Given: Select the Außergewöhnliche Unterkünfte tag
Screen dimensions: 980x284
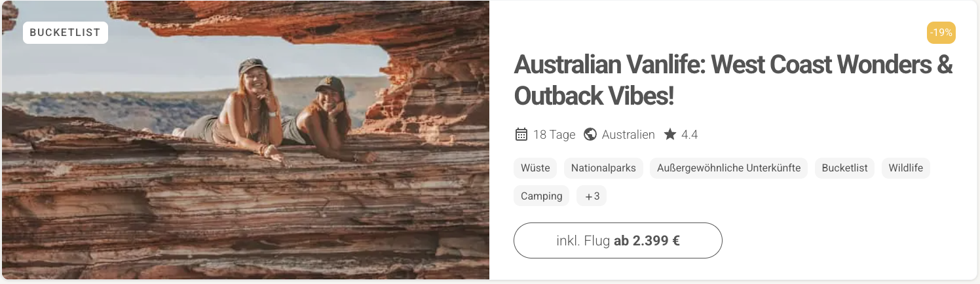Looking at the screenshot, I should tap(729, 168).
